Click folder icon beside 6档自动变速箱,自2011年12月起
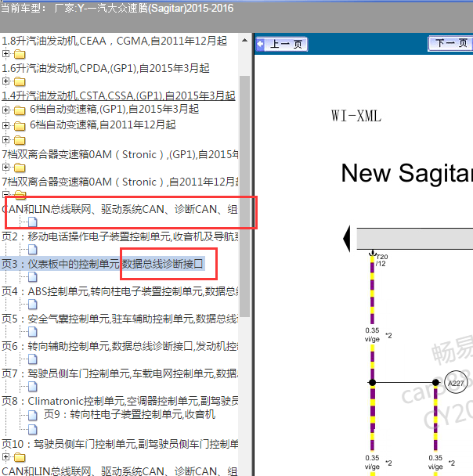This screenshot has height=476, width=473. pyautogui.click(x=20, y=125)
